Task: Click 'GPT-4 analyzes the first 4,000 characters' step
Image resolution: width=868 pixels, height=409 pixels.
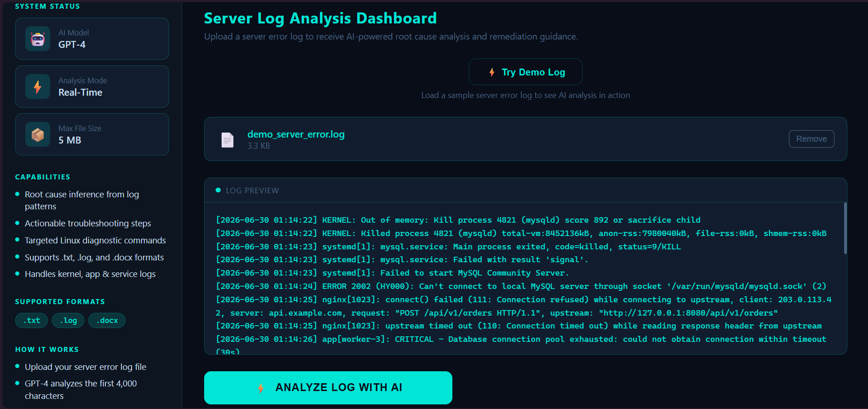Action: pos(81,390)
